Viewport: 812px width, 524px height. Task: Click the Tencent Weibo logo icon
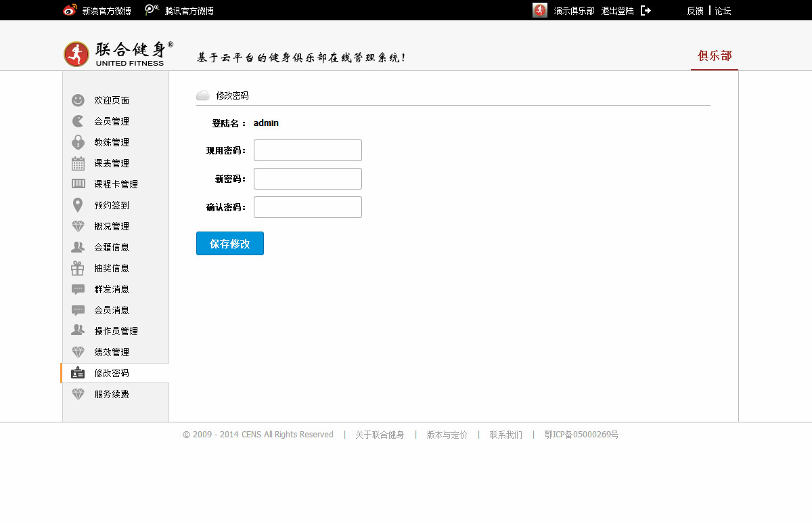[152, 10]
